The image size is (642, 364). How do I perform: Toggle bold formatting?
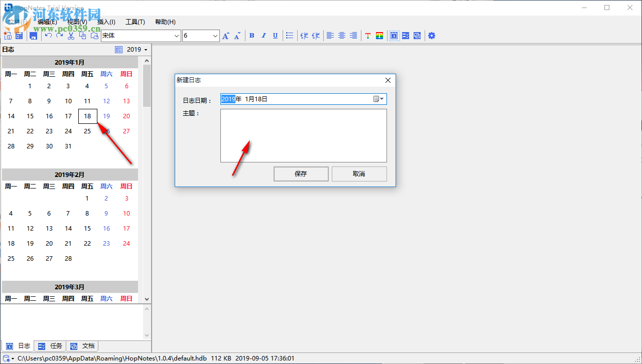(251, 36)
